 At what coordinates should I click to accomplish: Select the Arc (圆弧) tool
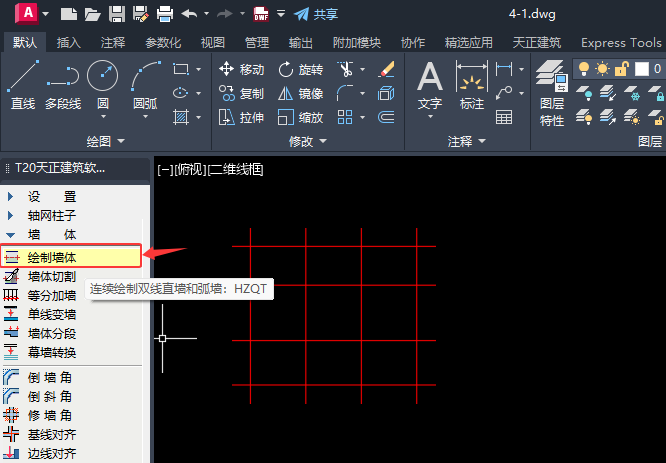click(146, 84)
